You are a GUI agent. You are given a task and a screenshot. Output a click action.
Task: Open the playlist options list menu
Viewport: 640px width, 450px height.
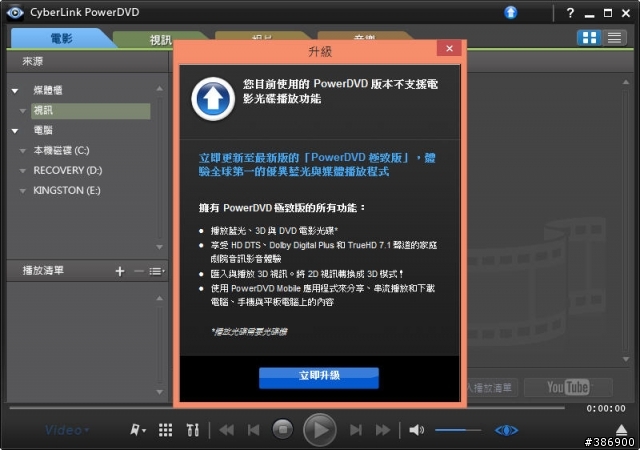tap(157, 271)
